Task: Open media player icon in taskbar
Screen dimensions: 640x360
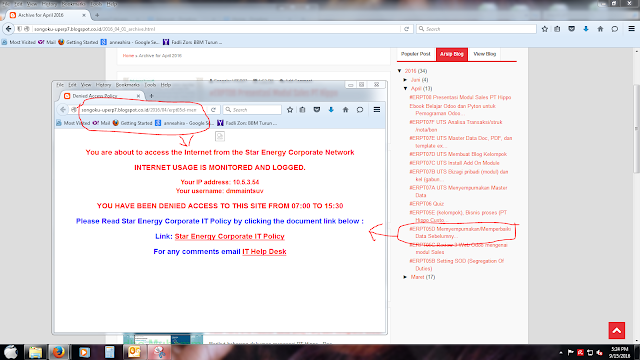Action: (x=84, y=352)
